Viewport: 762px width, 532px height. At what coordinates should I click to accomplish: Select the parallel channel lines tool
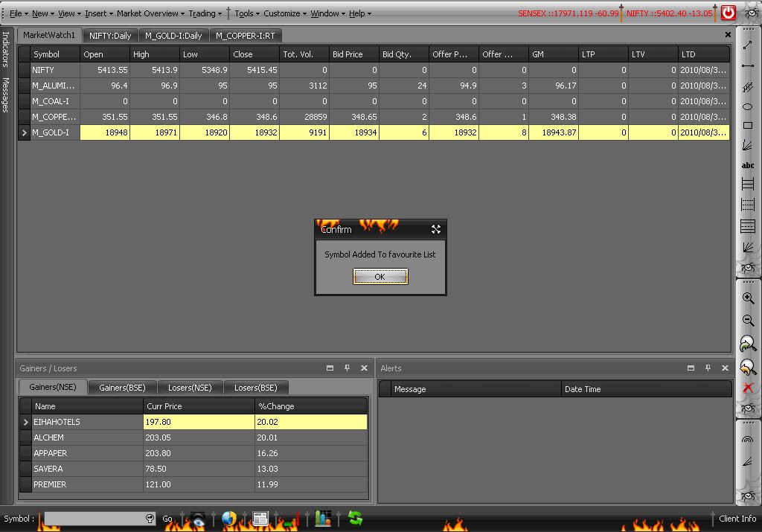pos(747,87)
